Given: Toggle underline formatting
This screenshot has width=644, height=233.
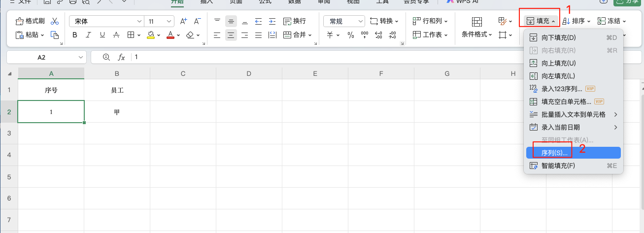Looking at the screenshot, I should click(102, 35).
